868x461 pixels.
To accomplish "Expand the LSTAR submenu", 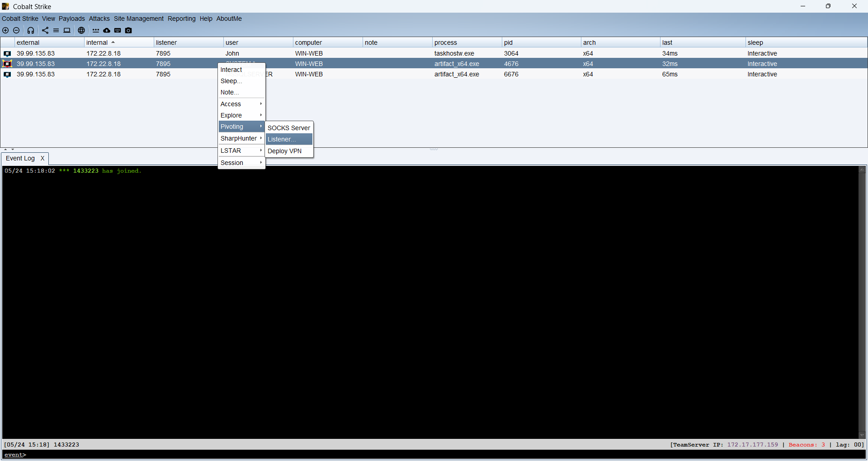I will [x=241, y=151].
